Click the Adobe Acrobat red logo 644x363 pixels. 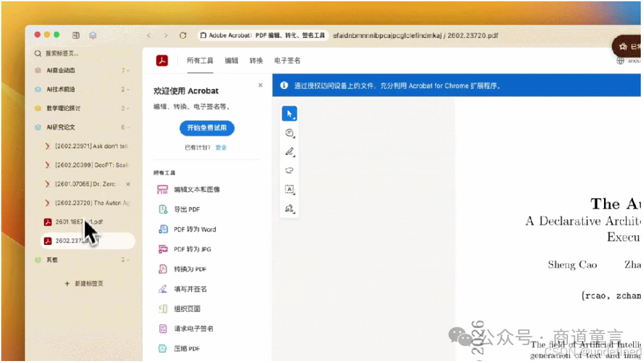pos(162,61)
